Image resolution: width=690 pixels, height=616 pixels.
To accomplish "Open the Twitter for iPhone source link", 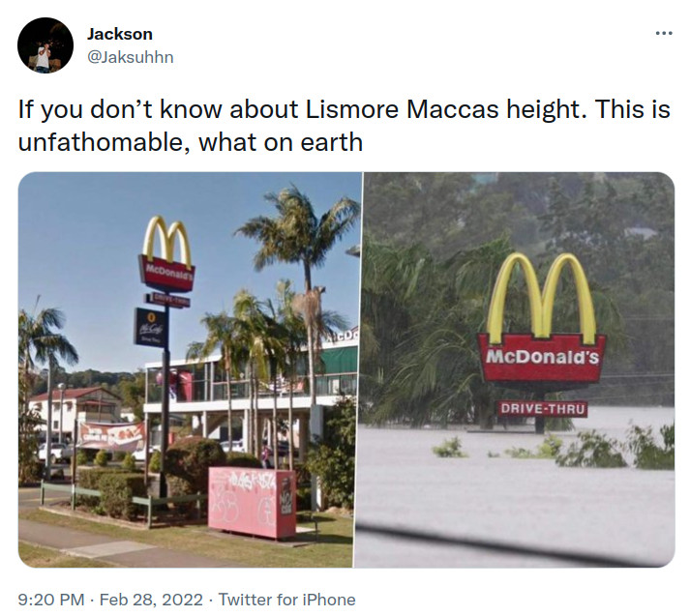I will [x=286, y=600].
